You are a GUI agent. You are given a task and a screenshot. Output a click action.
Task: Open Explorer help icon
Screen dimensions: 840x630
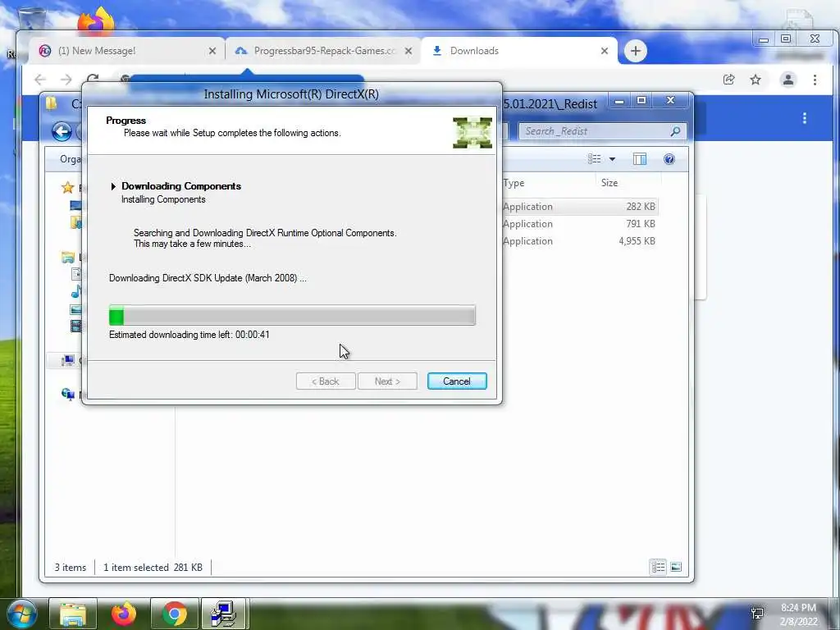[669, 159]
